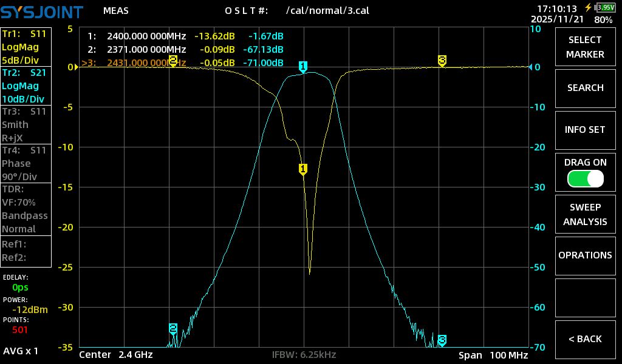Viewport: 622px width, 364px height.
Task: Select trace Tr1 S11 LogMag
Action: [26, 47]
